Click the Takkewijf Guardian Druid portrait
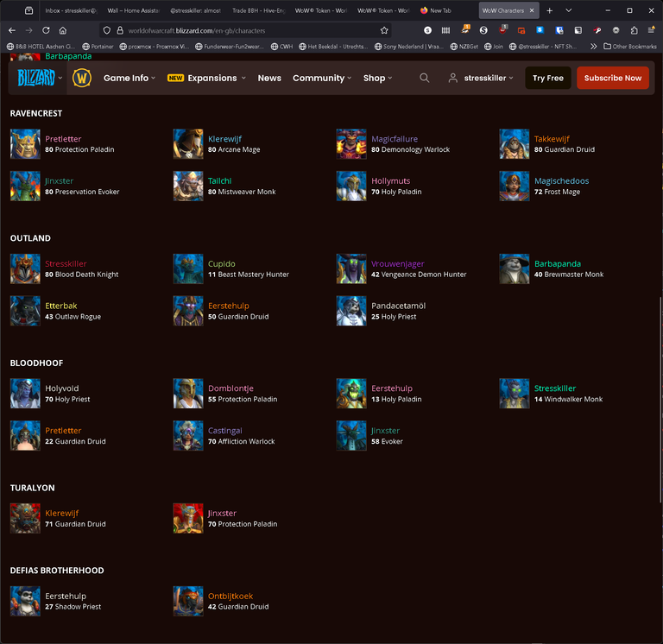 (x=515, y=144)
